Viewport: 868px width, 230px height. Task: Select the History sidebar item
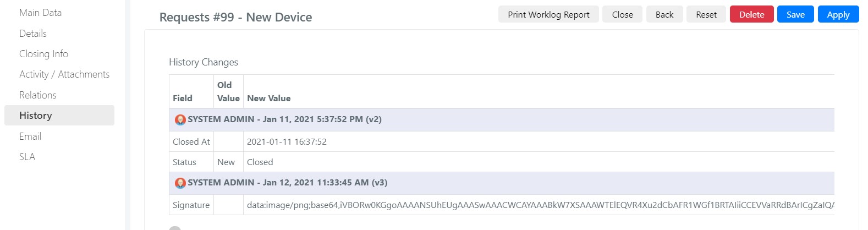point(59,116)
